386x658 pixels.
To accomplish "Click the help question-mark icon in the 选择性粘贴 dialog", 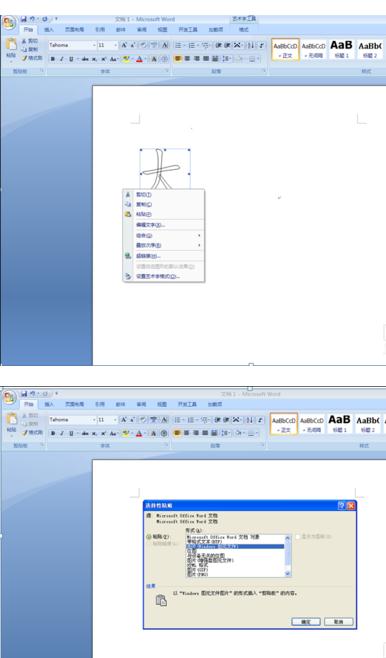I will coord(341,506).
